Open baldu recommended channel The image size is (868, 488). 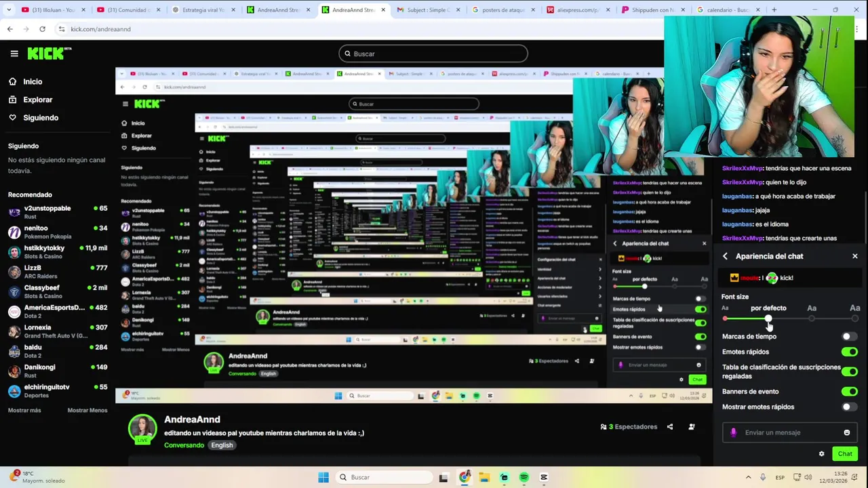58,351
